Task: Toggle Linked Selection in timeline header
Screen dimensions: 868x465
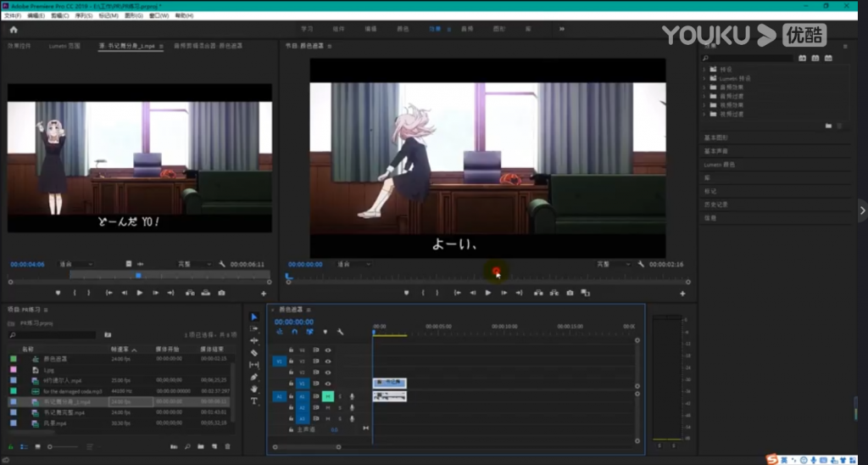Action: 309,332
